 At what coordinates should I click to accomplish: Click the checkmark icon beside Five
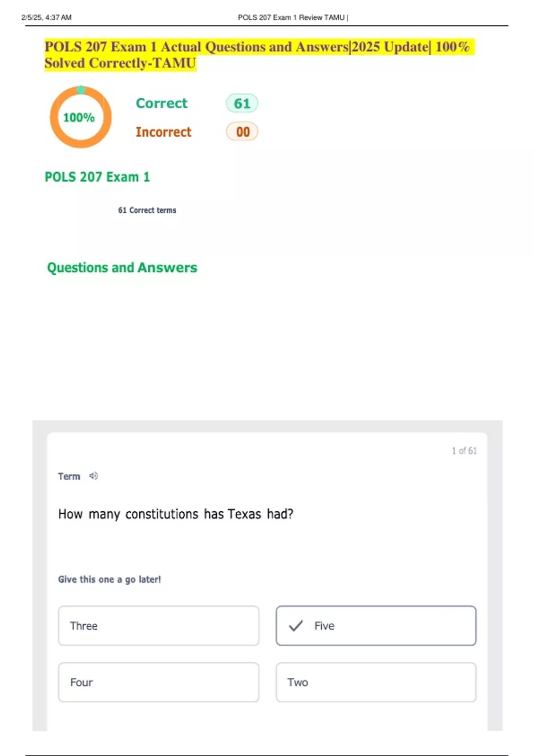(x=295, y=626)
